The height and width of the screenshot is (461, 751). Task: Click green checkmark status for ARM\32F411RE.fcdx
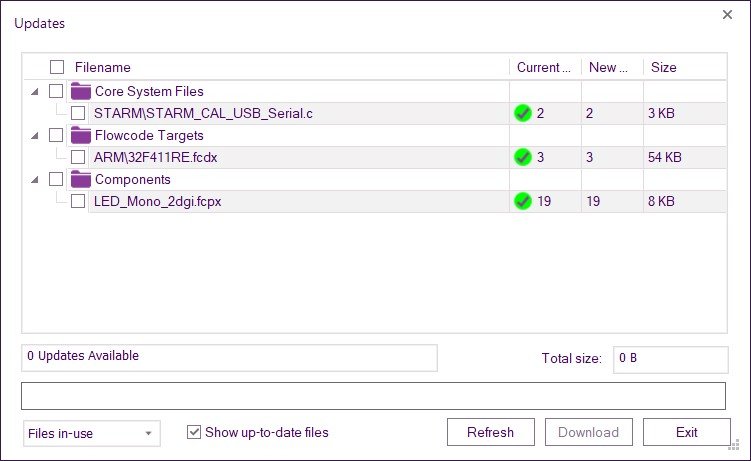point(523,157)
